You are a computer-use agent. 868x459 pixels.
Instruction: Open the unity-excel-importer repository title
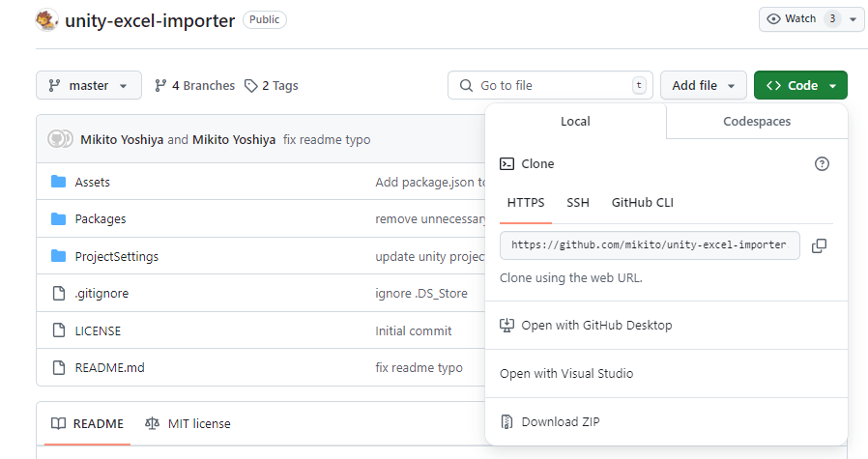tap(150, 20)
